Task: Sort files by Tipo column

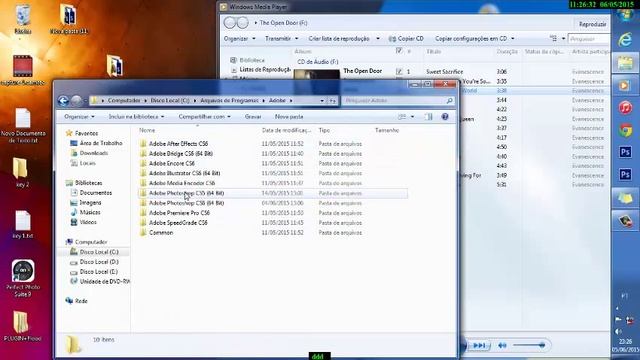Action: pos(324,130)
